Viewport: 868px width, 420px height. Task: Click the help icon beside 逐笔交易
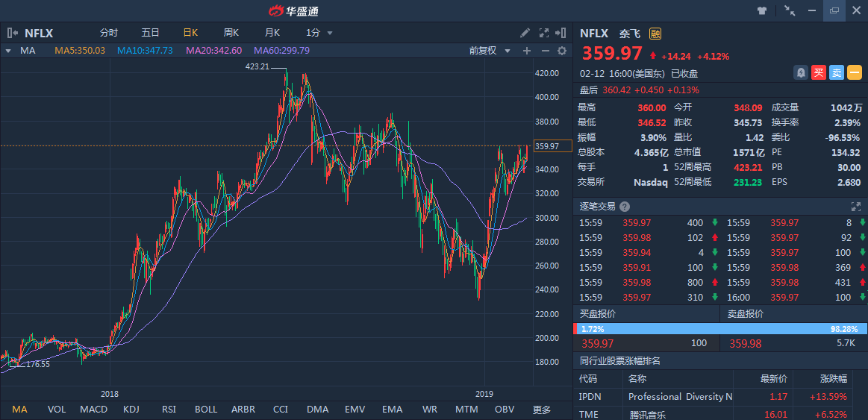pos(625,207)
